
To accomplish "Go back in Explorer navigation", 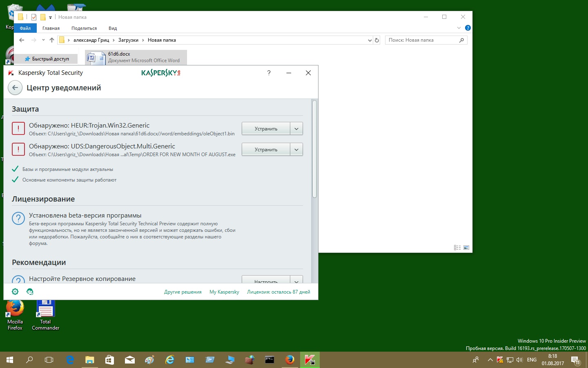I will pos(22,40).
